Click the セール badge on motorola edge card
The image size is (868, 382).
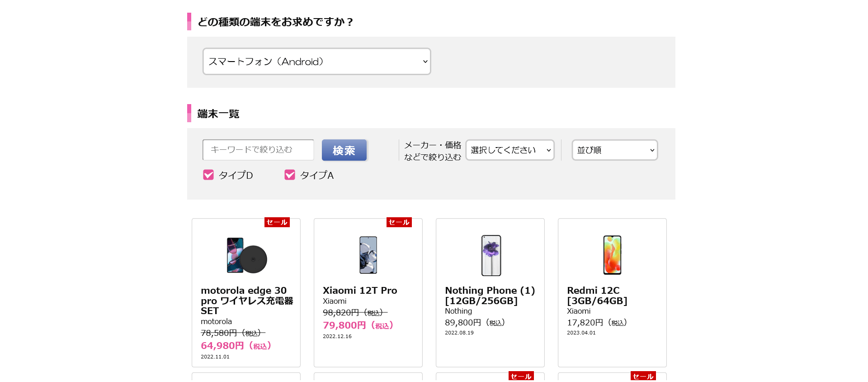(x=277, y=222)
